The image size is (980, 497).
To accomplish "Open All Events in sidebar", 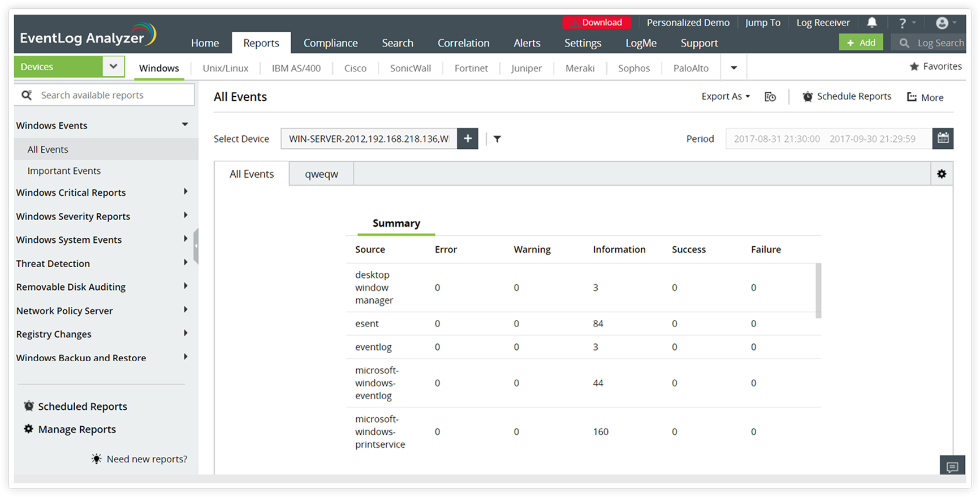I will 106,149.
